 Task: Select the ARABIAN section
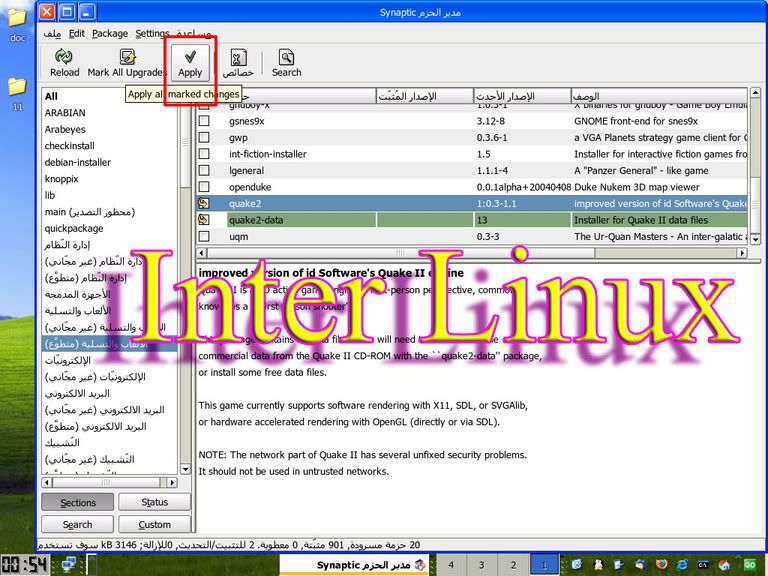click(110, 113)
